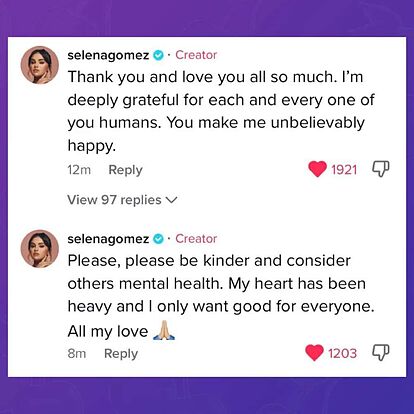
Task: Click verified badge on first selenagomez comment
Action: 158,55
